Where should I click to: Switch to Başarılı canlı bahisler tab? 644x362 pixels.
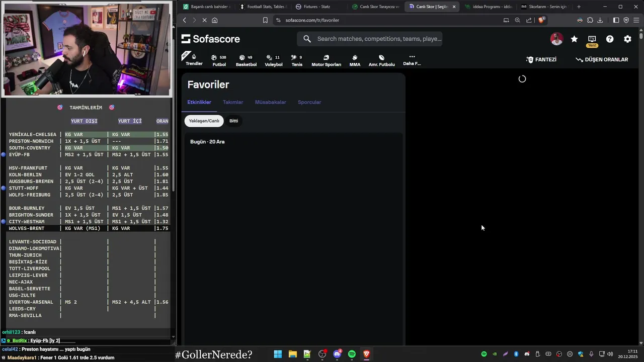[206, 7]
